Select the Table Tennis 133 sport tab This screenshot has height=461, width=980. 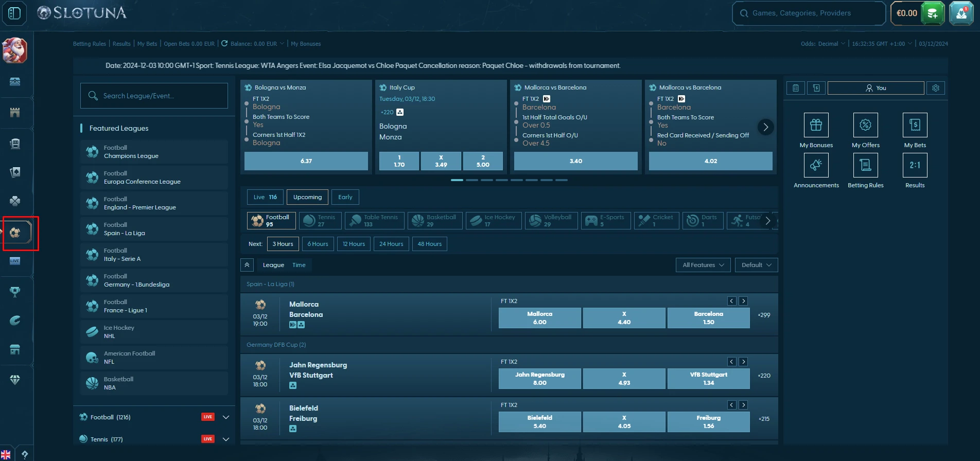(x=375, y=221)
